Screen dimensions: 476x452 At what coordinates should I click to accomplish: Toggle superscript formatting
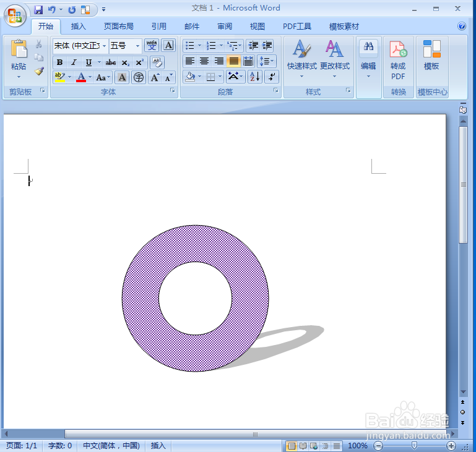tap(139, 62)
